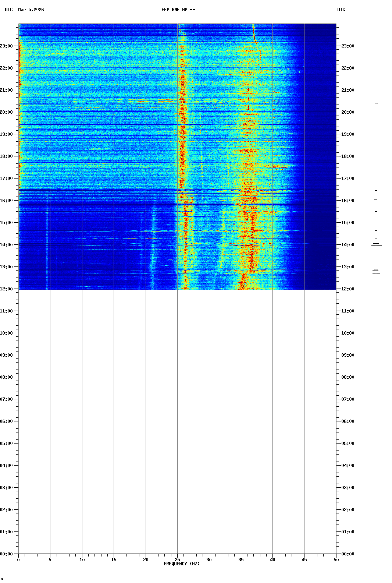This screenshot has width=392, height=583.
Task: Click the UTC label at top left
Action: (x=9, y=10)
